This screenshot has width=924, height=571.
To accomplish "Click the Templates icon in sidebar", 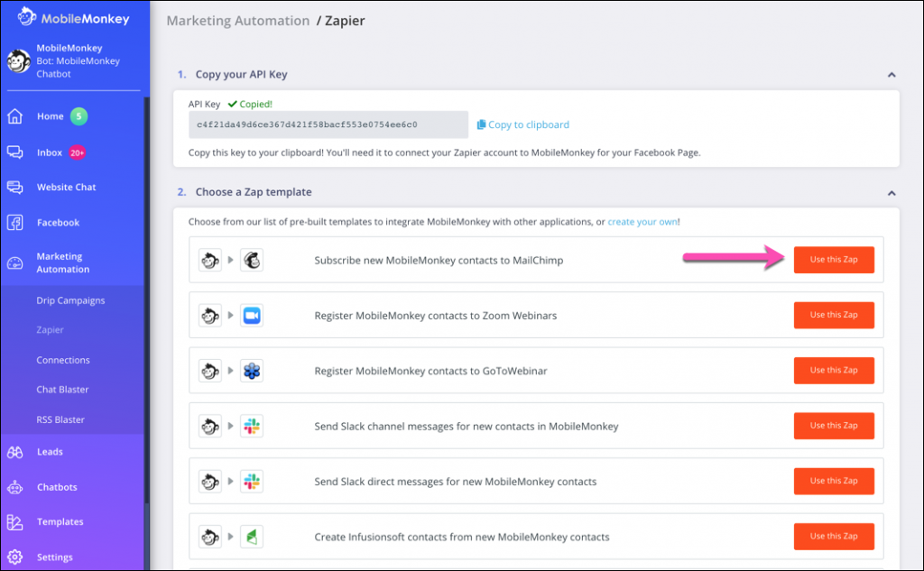I will [14, 522].
